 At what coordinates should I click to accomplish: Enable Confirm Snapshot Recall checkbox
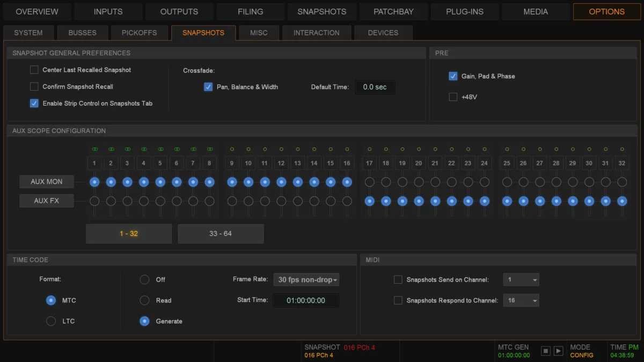pyautogui.click(x=34, y=86)
